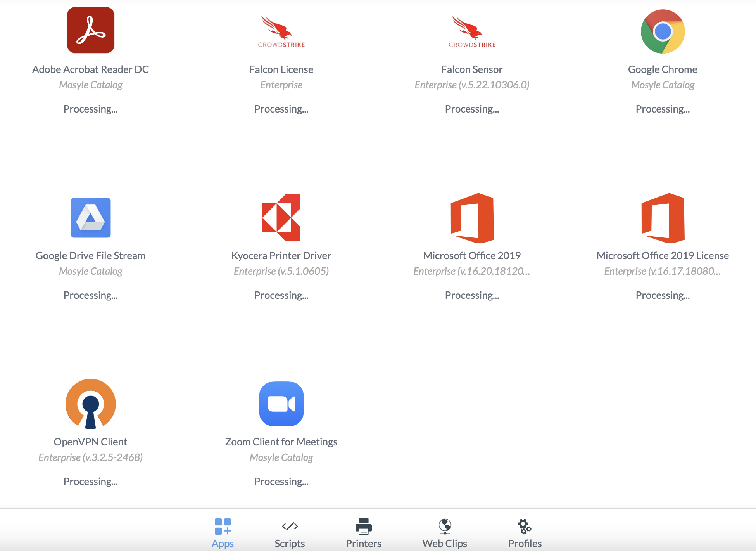The image size is (756, 551).
Task: Click 'Processing...' status under Google Chrome
Action: pos(663,109)
